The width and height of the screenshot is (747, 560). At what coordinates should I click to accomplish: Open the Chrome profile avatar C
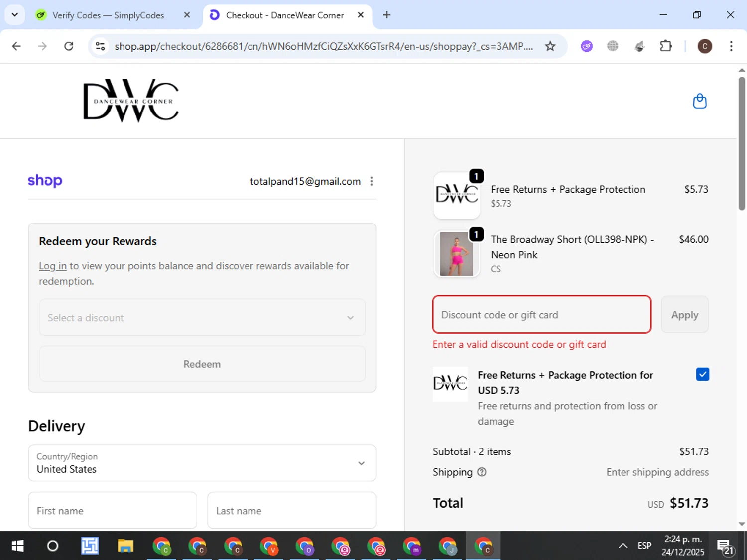click(705, 46)
